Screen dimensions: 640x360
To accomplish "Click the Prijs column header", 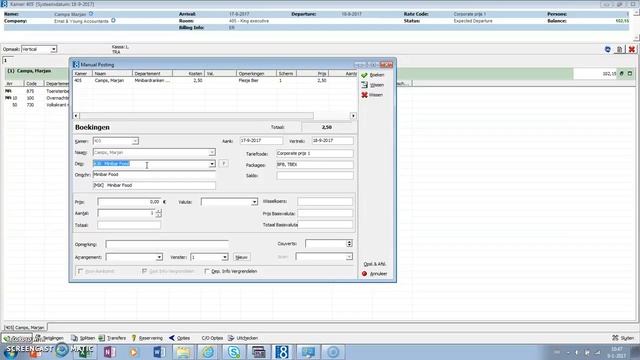I will [x=313, y=73].
